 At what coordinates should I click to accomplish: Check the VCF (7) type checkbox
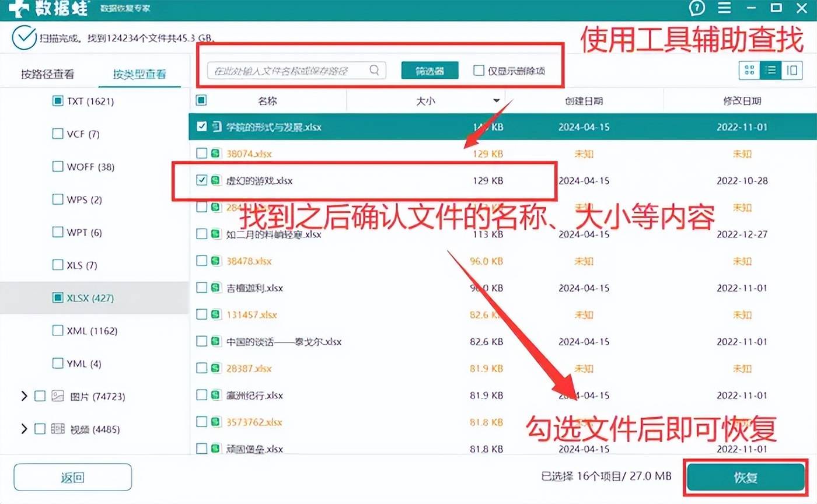57,134
